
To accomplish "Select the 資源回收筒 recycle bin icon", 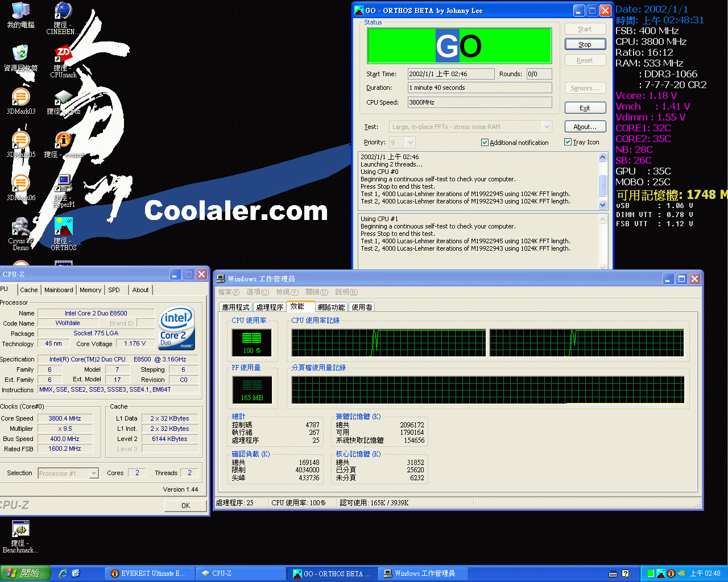I will pyautogui.click(x=20, y=58).
